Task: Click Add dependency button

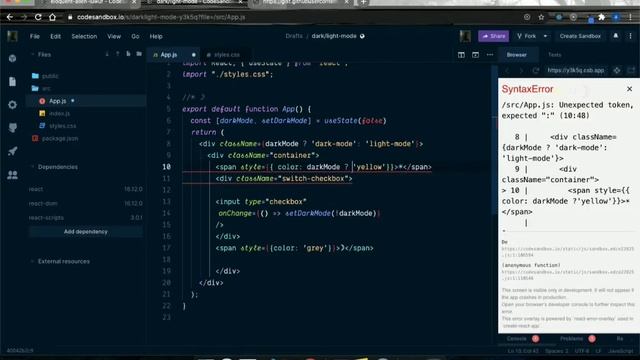Action: click(86, 232)
